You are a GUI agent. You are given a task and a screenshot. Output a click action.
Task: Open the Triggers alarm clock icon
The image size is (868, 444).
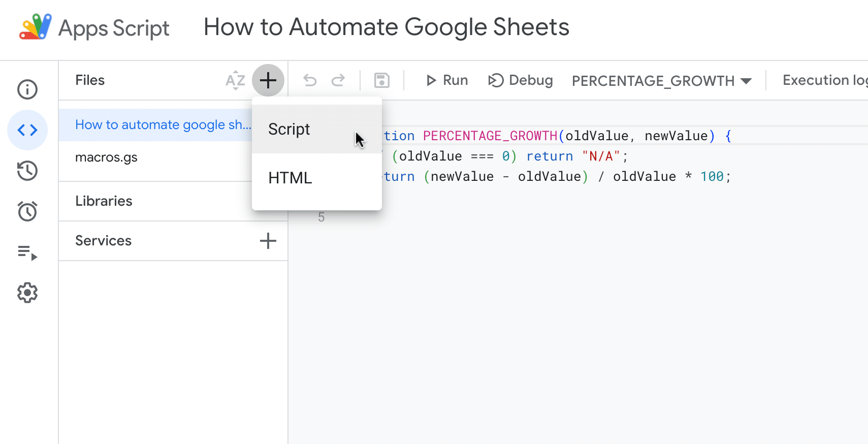[27, 211]
